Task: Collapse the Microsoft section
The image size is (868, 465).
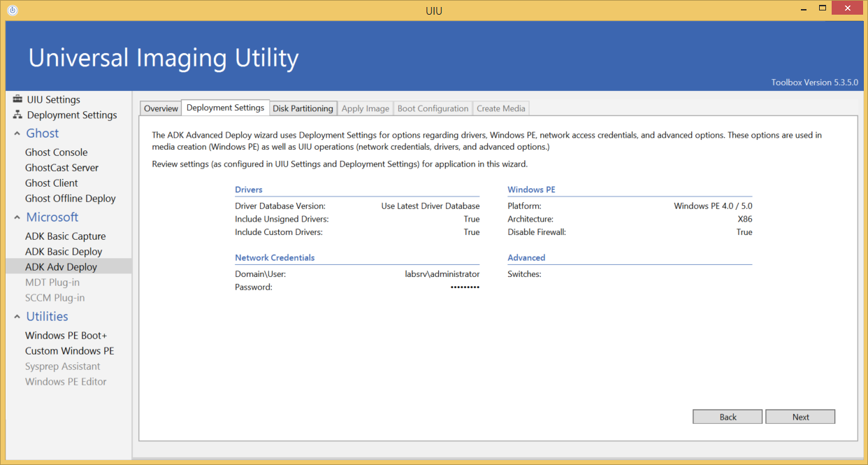Action: click(x=17, y=217)
